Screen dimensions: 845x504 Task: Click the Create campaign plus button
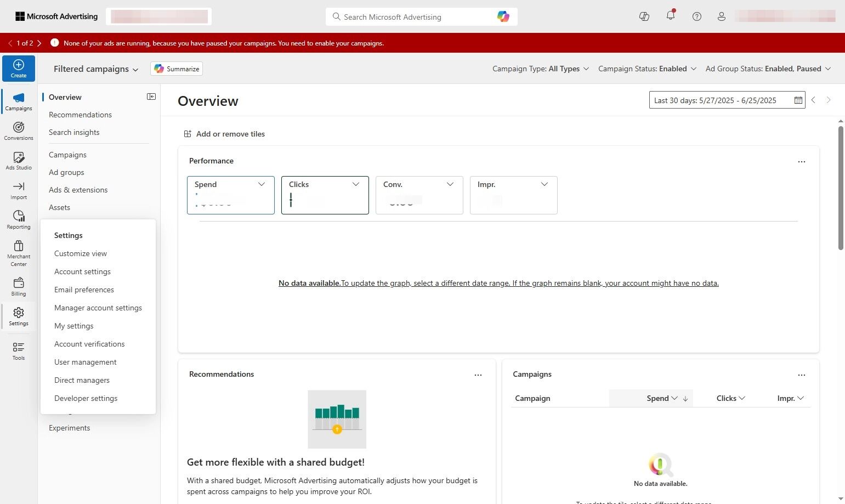coord(19,69)
